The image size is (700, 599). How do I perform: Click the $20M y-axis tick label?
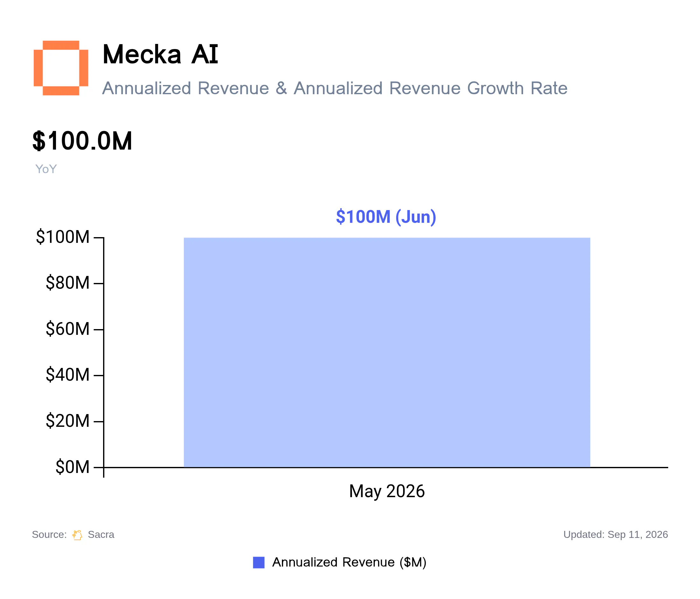67,421
